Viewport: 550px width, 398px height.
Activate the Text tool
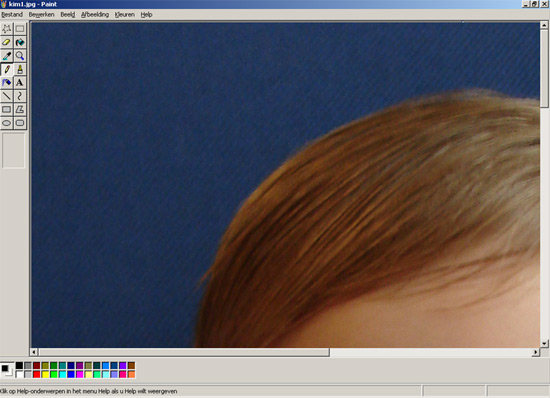20,83
